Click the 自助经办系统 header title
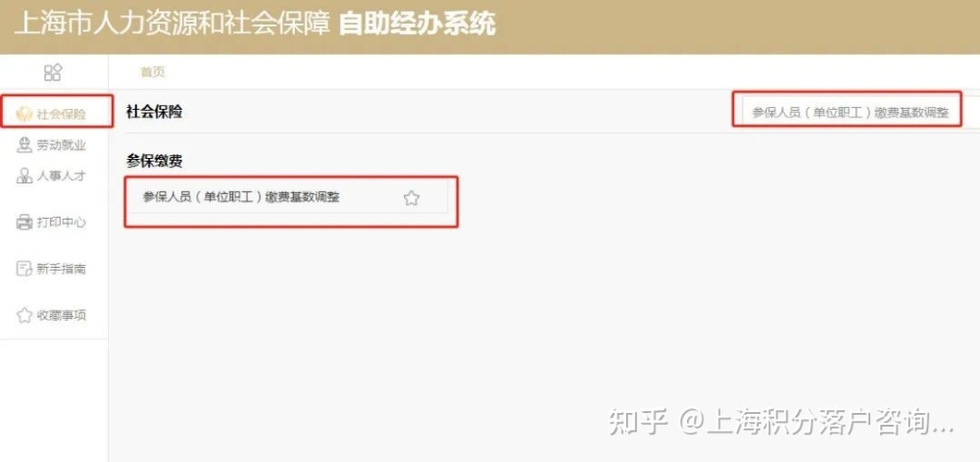 coord(417,25)
